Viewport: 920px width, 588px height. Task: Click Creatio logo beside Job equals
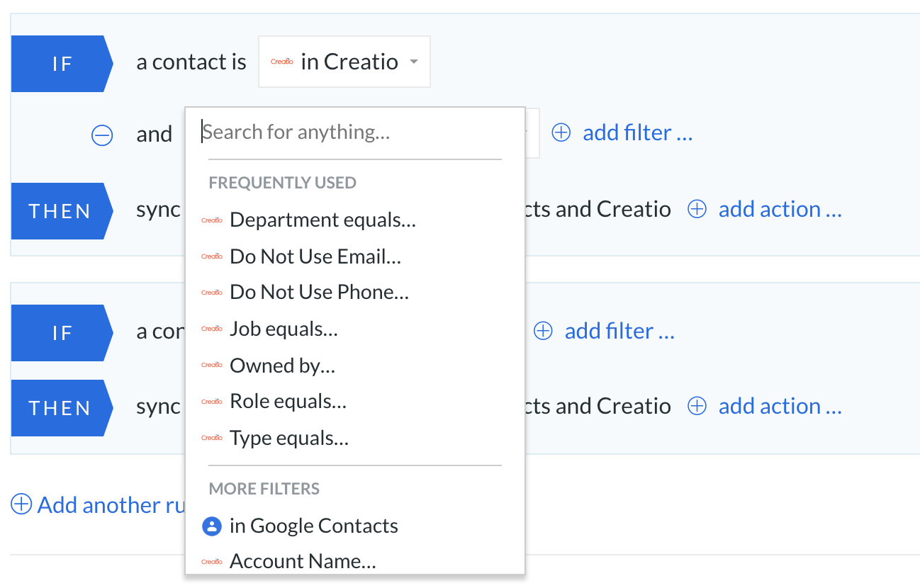(212, 329)
